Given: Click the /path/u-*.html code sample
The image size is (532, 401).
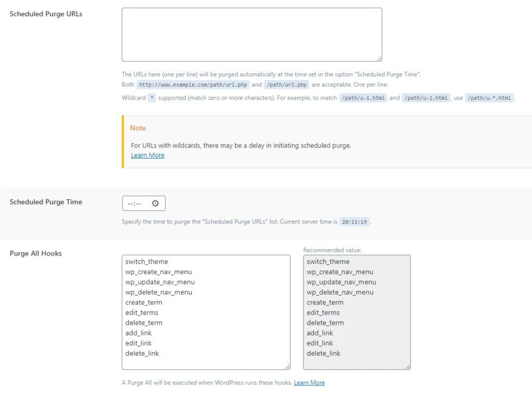Looking at the screenshot, I should click(x=489, y=98).
